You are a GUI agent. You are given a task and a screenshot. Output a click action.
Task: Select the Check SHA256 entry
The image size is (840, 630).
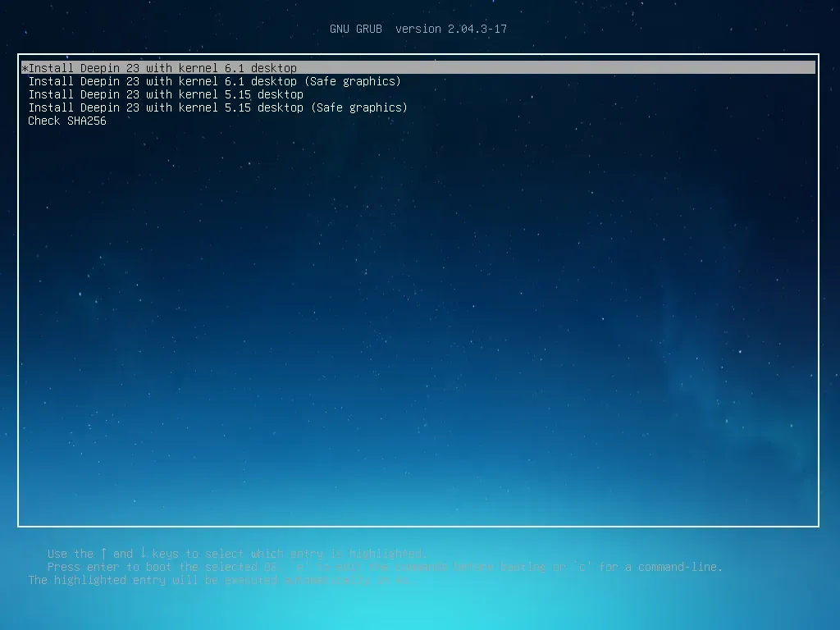(67, 121)
